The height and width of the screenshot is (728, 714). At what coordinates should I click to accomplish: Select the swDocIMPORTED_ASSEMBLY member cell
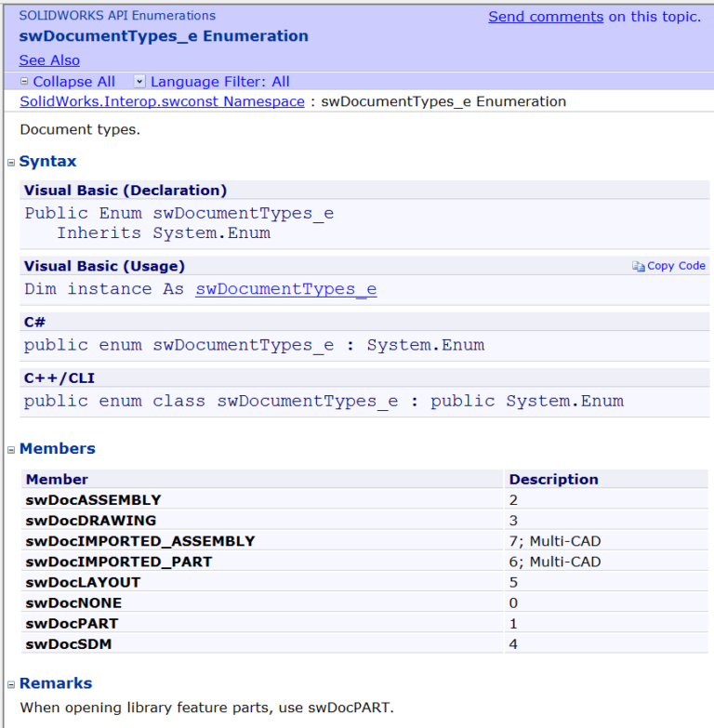click(x=262, y=541)
